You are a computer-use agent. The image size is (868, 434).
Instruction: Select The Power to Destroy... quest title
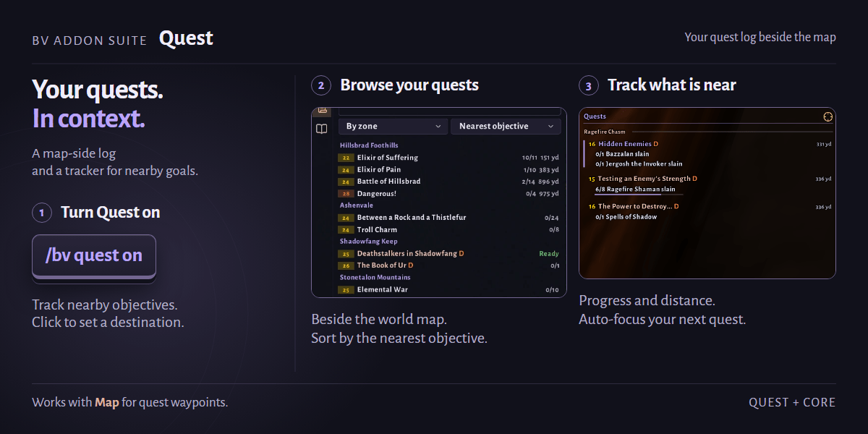(634, 206)
